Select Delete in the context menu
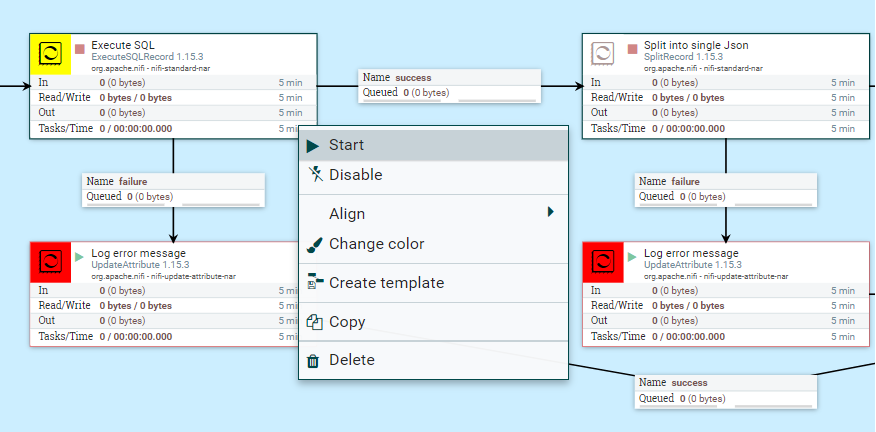The height and width of the screenshot is (432, 876). [x=351, y=360]
